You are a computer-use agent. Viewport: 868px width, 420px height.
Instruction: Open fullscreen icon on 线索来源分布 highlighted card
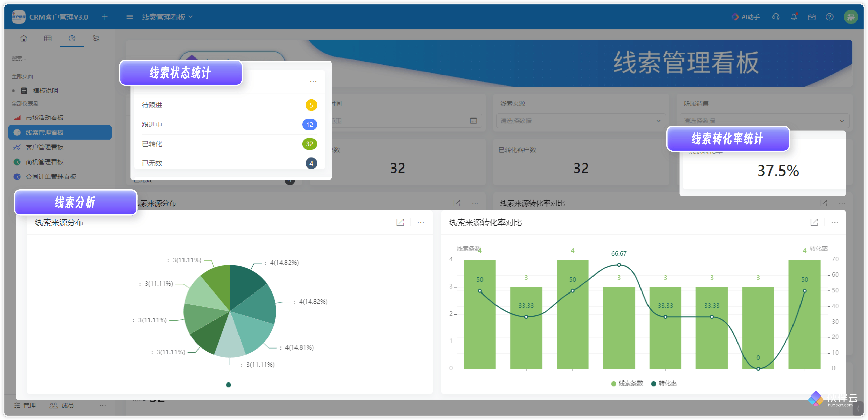click(x=400, y=222)
